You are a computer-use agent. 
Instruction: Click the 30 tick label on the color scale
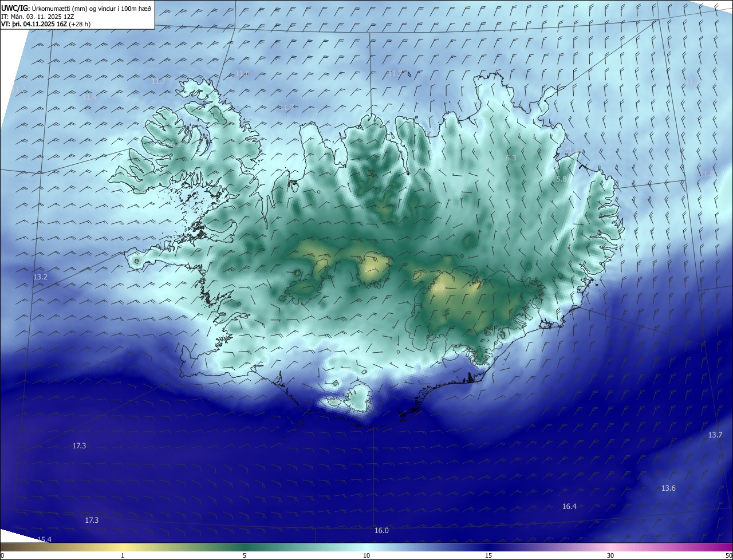pyautogui.click(x=610, y=555)
